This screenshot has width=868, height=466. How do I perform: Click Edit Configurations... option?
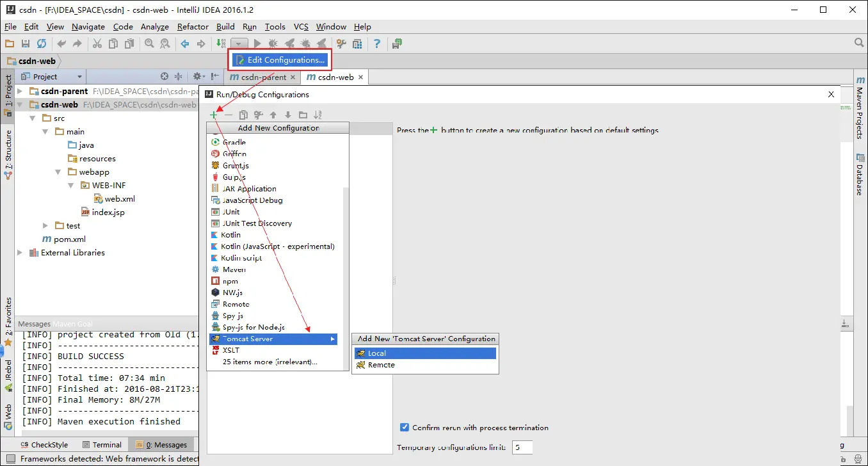[x=280, y=60]
